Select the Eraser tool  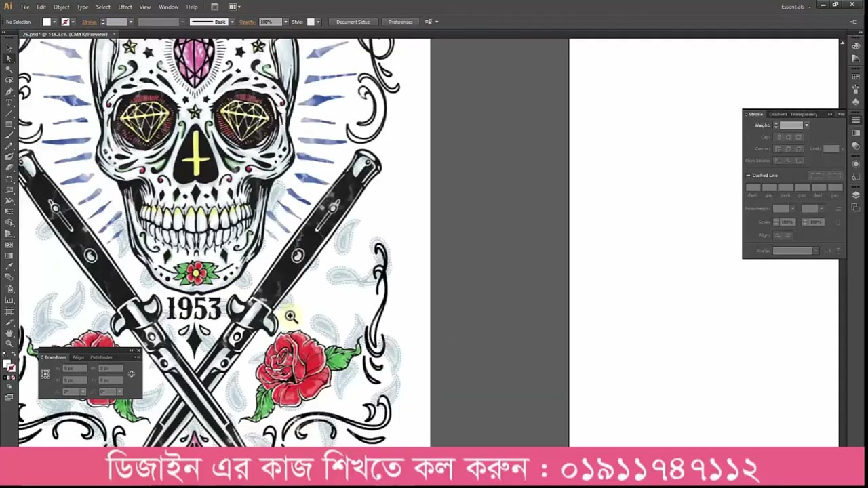coord(9,167)
